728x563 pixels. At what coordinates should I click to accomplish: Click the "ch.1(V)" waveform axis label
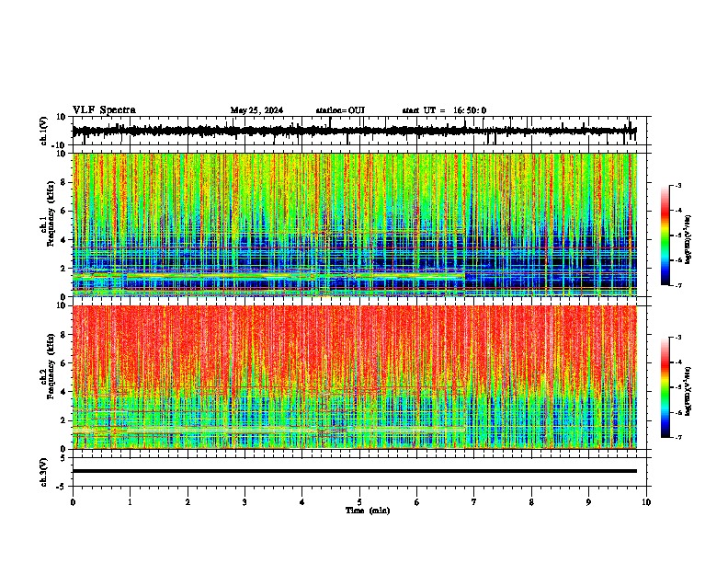(x=44, y=131)
